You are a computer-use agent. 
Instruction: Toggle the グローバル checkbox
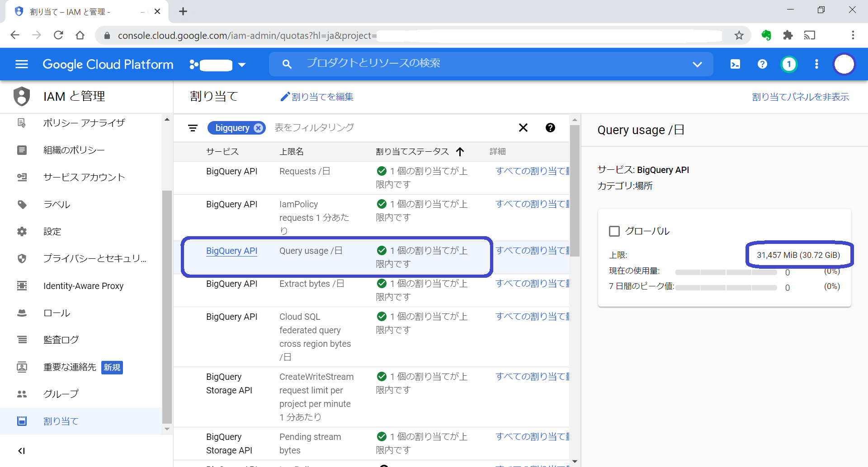pos(614,231)
